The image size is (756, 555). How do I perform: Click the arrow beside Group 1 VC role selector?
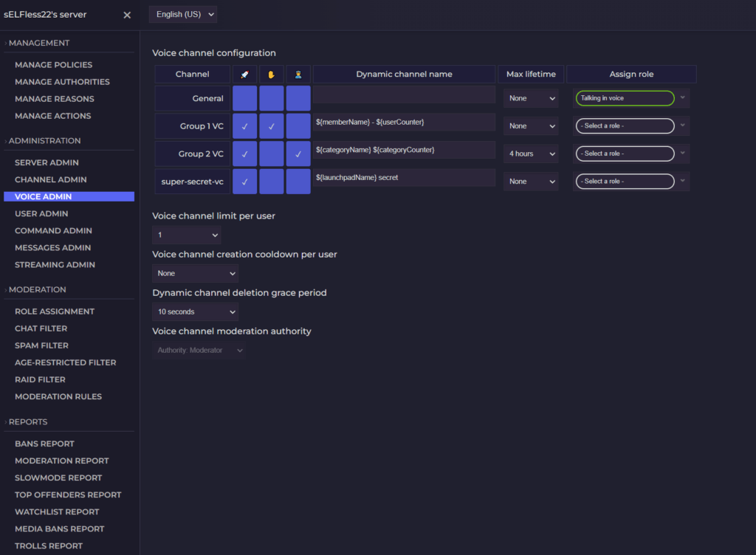682,126
